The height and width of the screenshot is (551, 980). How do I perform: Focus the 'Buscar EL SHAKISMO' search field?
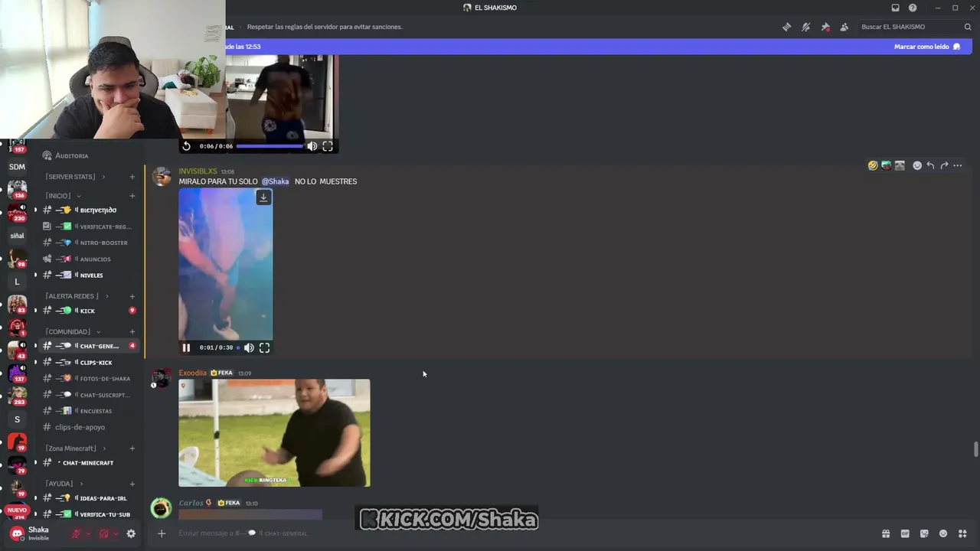click(x=915, y=27)
